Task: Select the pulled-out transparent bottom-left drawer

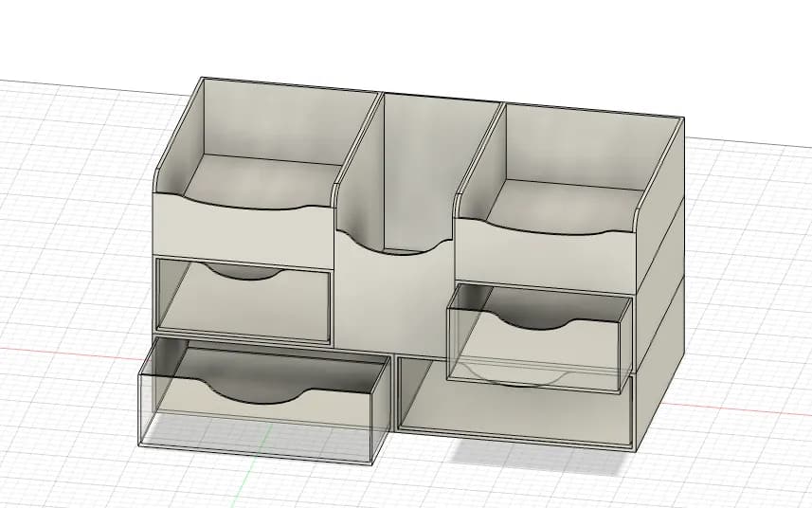Action: pyautogui.click(x=264, y=400)
